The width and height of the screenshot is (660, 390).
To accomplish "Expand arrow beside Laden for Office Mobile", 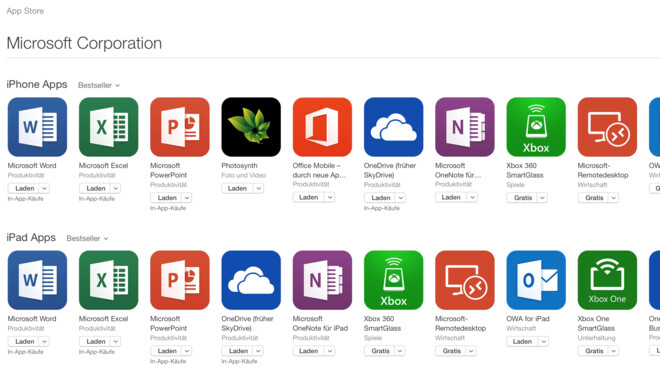I will click(x=330, y=197).
